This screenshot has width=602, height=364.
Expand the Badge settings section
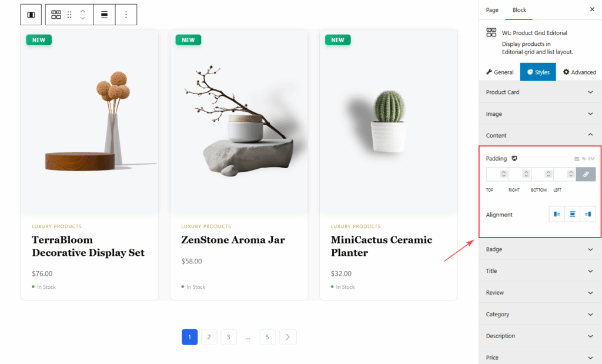point(540,249)
